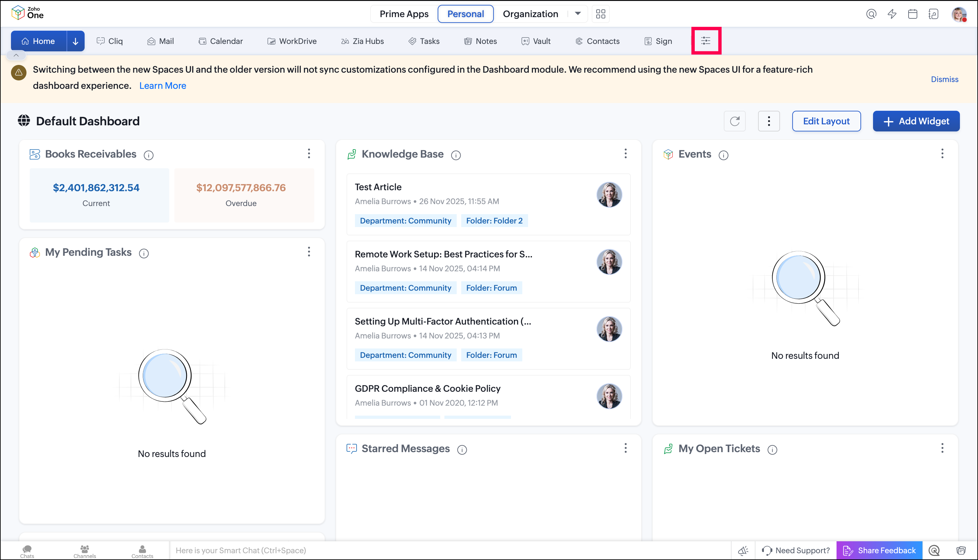Open the mentions at-sign icon in header
The width and height of the screenshot is (978, 560).
pos(871,14)
